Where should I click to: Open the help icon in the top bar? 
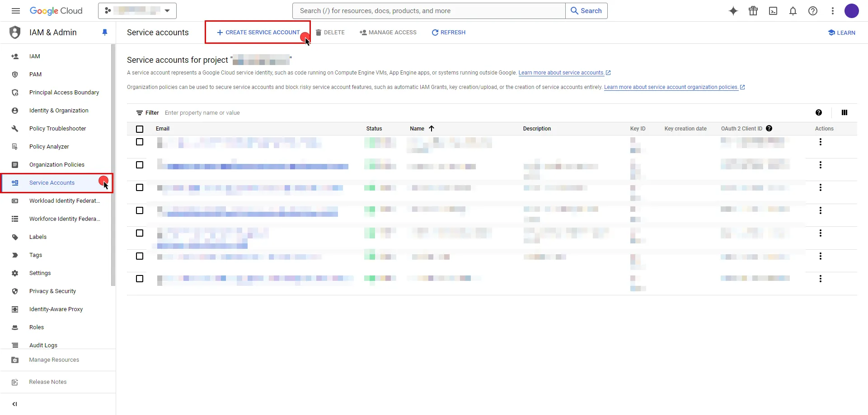coord(813,11)
